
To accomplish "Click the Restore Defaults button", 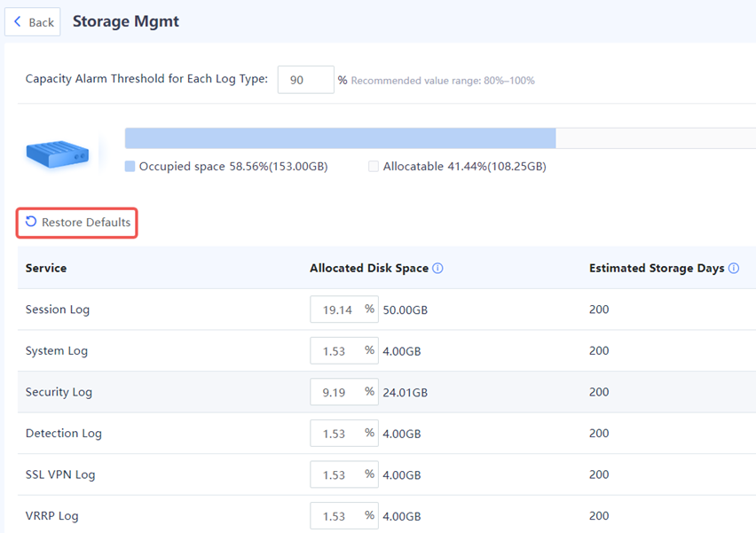I will 77,223.
